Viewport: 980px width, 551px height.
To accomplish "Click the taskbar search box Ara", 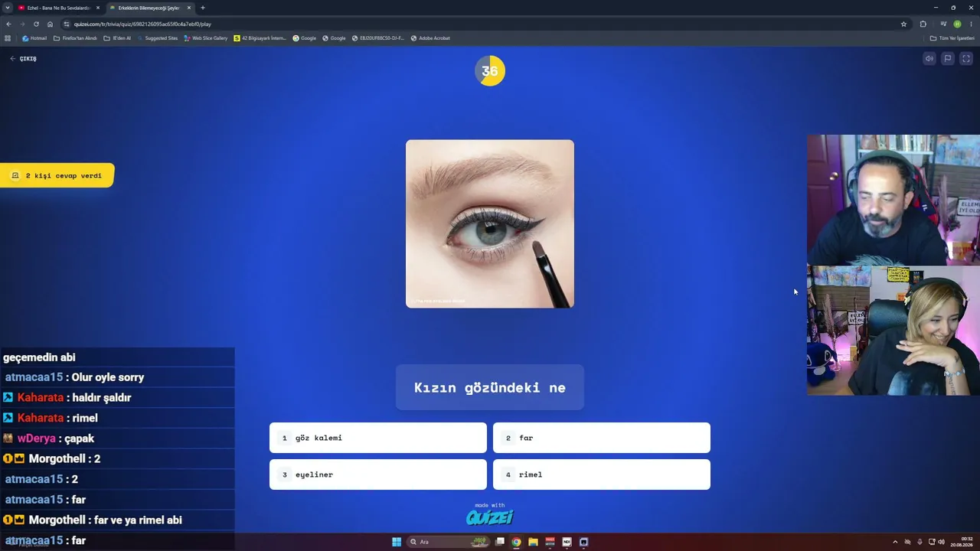I will pyautogui.click(x=449, y=542).
